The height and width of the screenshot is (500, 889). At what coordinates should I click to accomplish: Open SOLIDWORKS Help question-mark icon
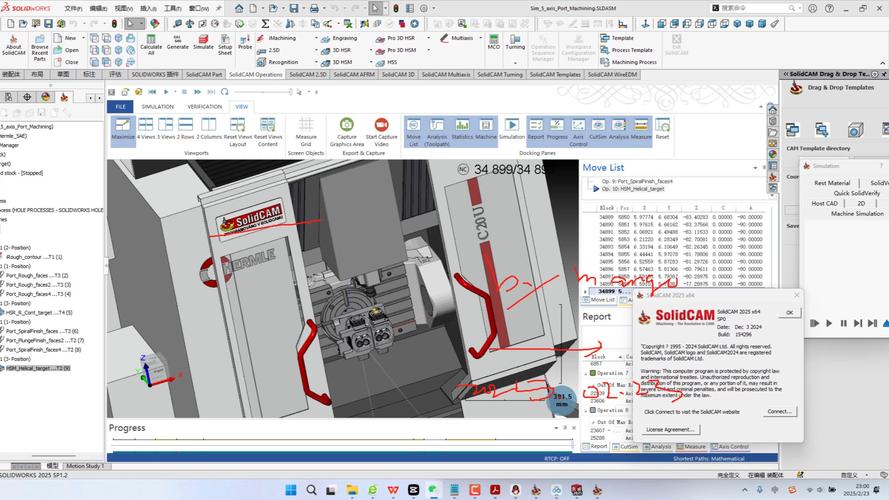[x=829, y=9]
